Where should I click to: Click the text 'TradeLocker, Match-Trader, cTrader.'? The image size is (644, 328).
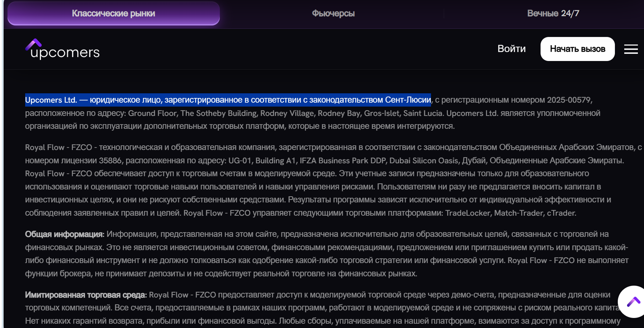[x=511, y=213]
